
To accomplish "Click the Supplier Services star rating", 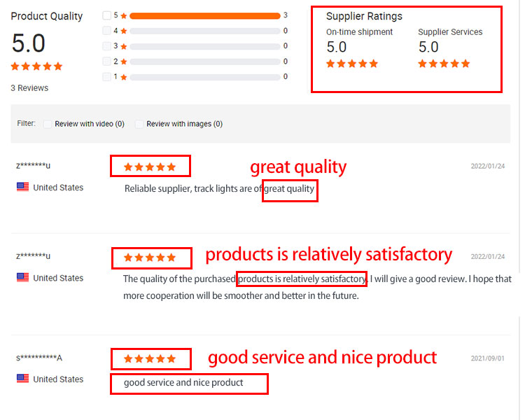I will (x=444, y=64).
